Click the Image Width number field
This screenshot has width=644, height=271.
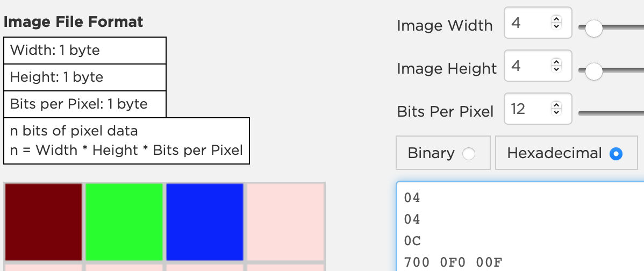527,23
